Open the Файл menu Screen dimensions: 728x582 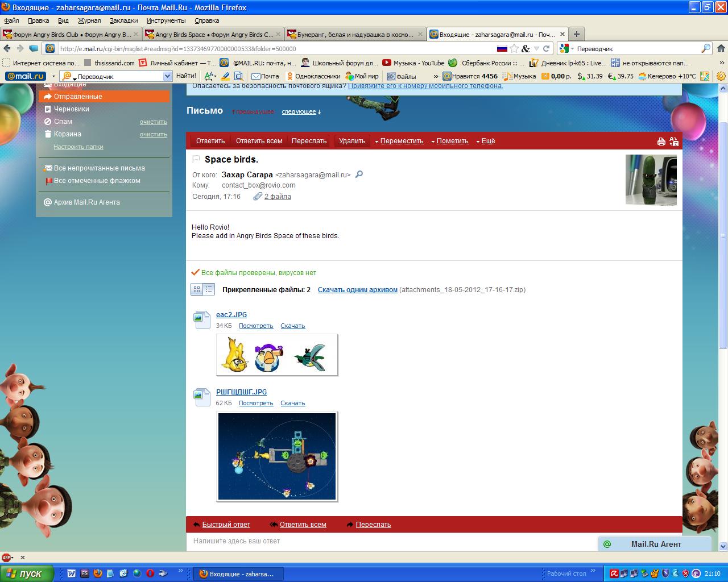[11, 20]
